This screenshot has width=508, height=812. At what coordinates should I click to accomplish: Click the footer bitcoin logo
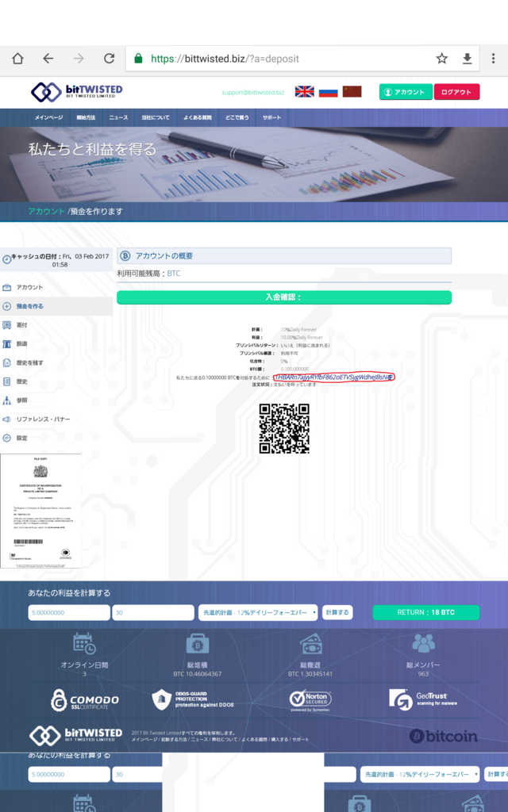[444, 736]
